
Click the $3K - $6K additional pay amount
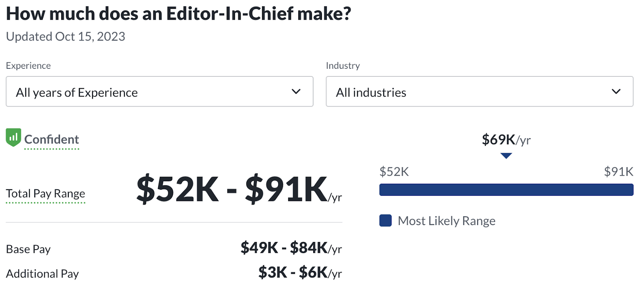pos(300,273)
